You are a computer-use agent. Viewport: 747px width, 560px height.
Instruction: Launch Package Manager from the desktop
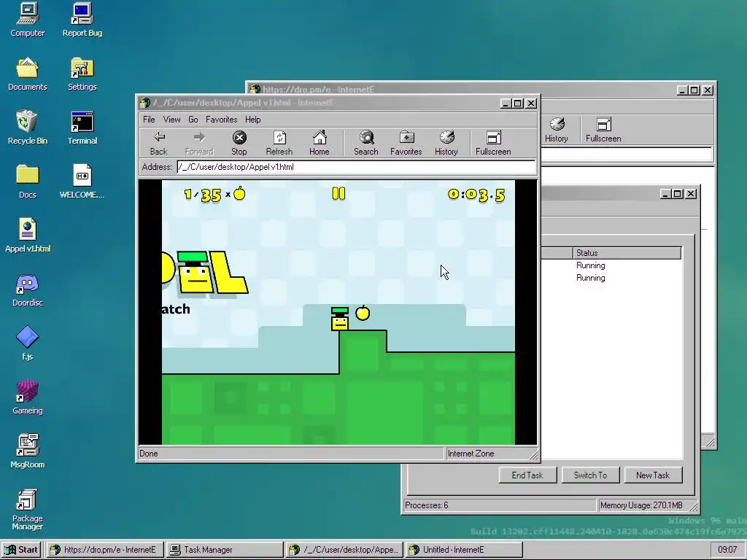[x=28, y=509]
